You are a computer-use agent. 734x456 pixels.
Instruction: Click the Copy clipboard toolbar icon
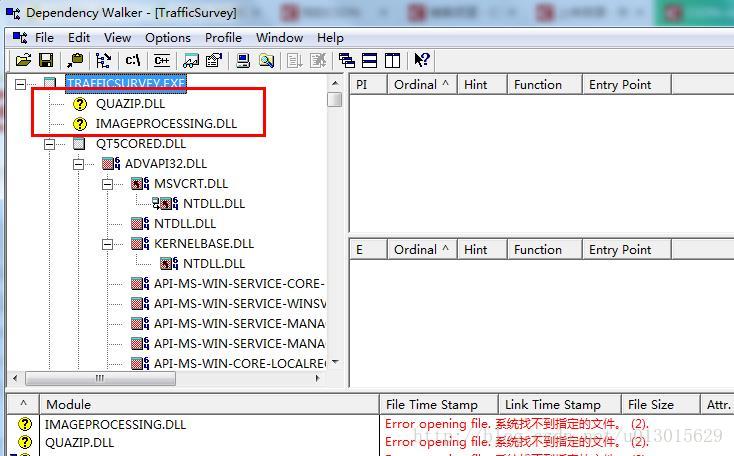[75, 60]
